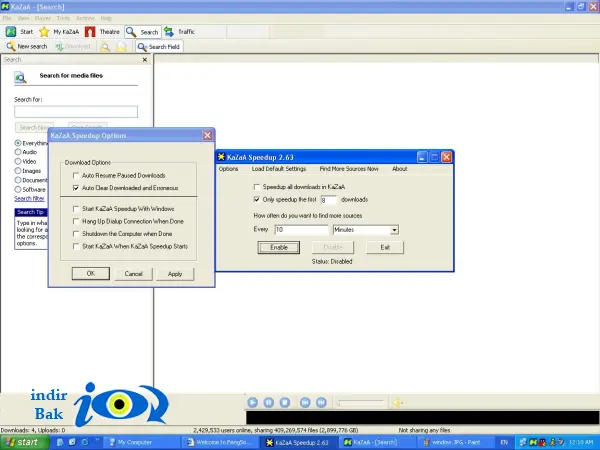Click Load Default Settings menu item
The height and width of the screenshot is (450, 600).
(x=279, y=169)
